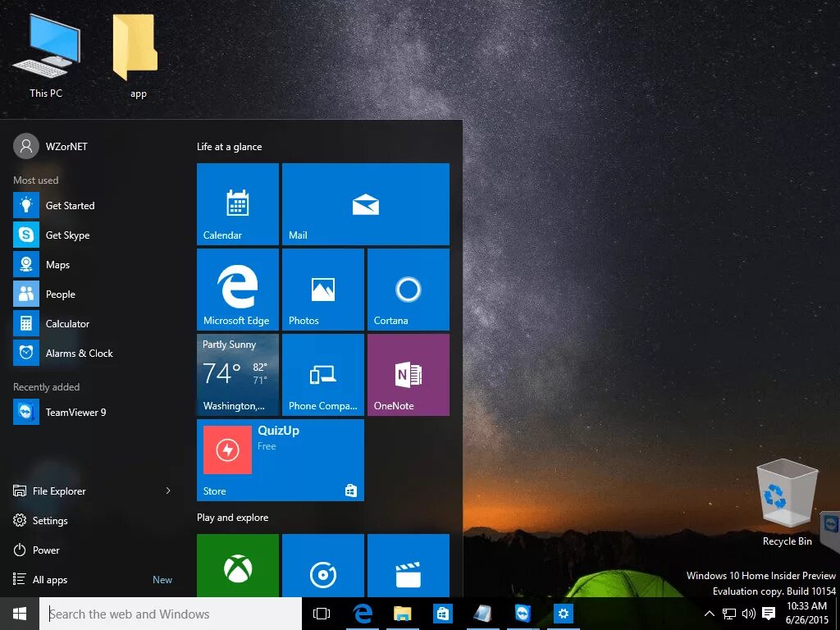Open TeamViewer 9 under Recently added
This screenshot has width=840, height=630.
click(x=94, y=412)
